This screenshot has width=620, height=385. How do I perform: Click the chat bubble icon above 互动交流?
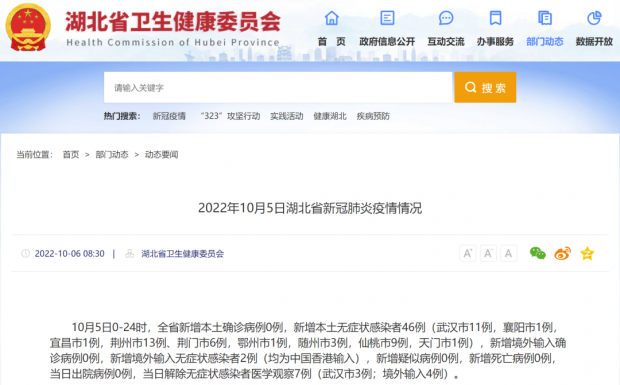(x=446, y=18)
